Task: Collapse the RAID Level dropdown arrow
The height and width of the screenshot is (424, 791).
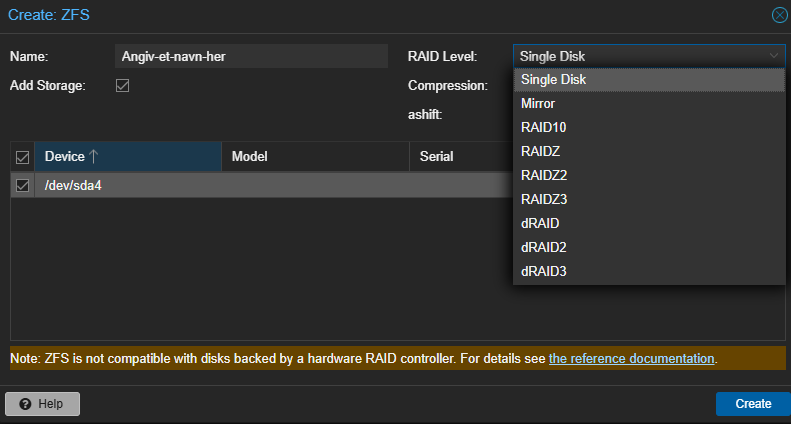Action: [773, 56]
